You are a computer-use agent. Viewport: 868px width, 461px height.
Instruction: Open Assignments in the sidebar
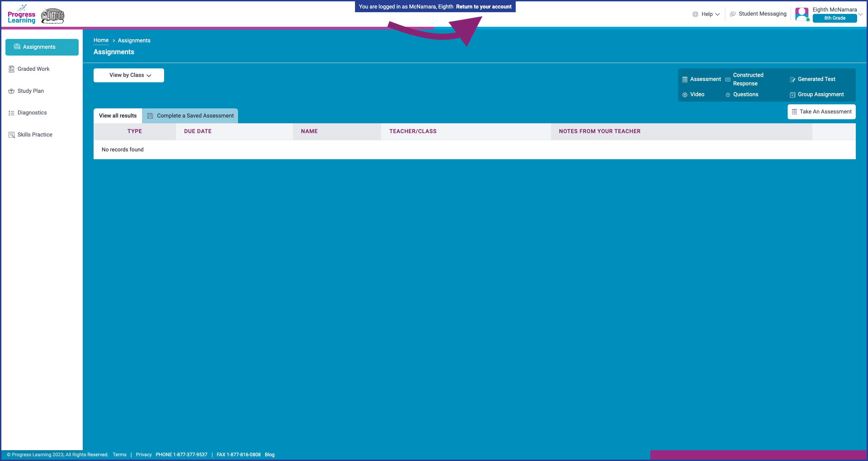pos(42,47)
